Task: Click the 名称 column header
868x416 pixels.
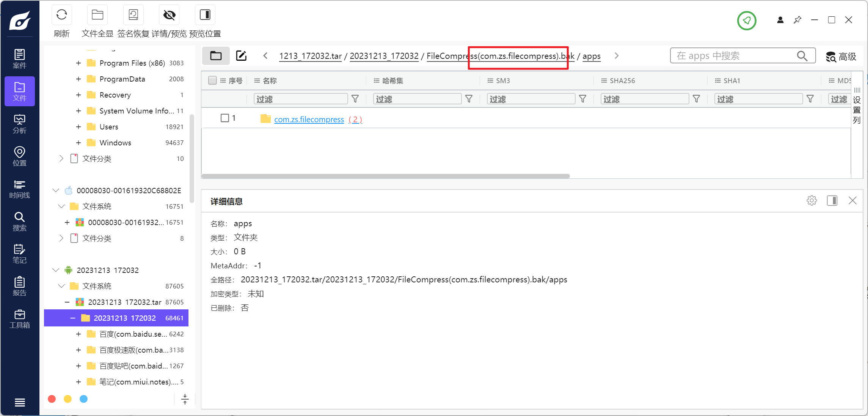Action: [x=270, y=80]
